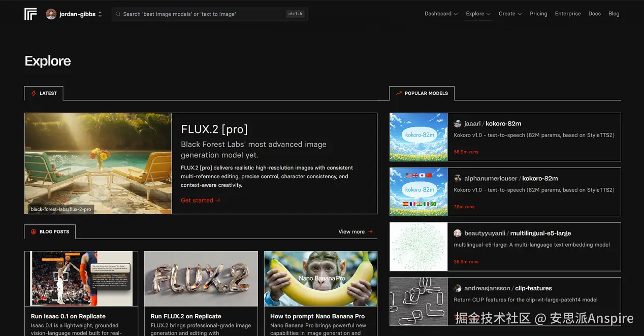Select the Latest tab

pos(44,93)
